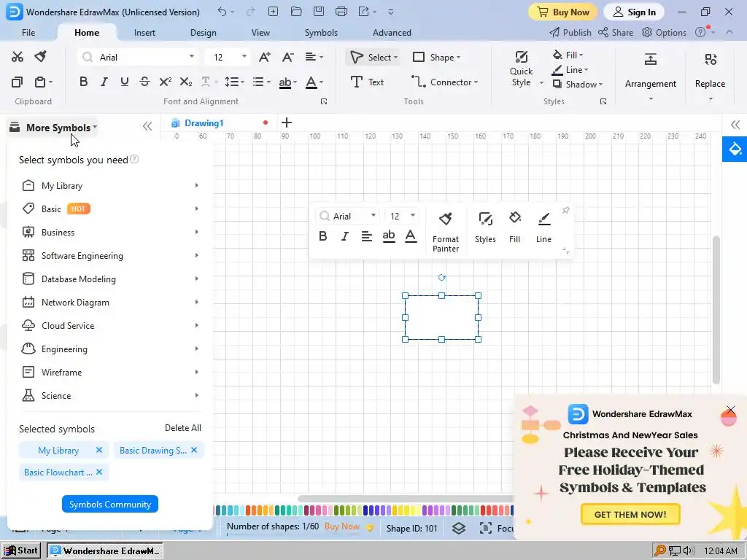Click the Undo arrow in title bar
Screen dimensions: 747x560
222,12
